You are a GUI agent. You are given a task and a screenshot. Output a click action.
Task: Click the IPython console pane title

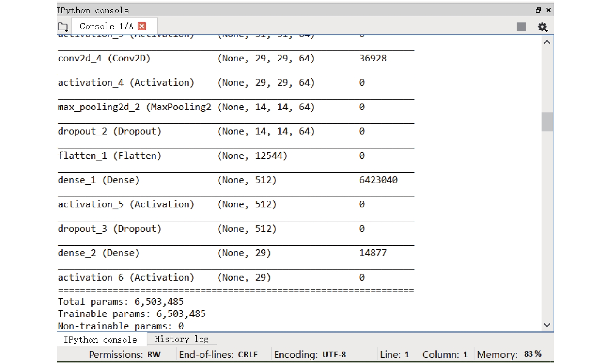[93, 10]
